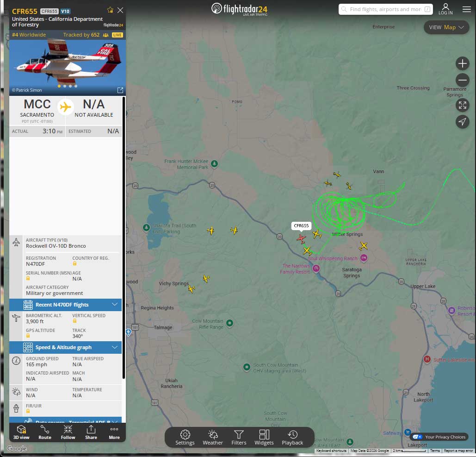Click the flight info panel scrollbar
The height and width of the screenshot is (457, 476).
pyautogui.click(x=124, y=238)
